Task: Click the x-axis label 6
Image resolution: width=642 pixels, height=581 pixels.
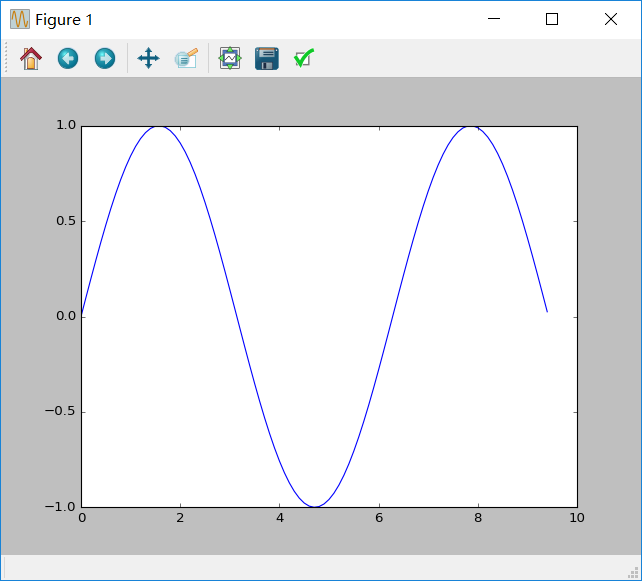Action: (379, 518)
